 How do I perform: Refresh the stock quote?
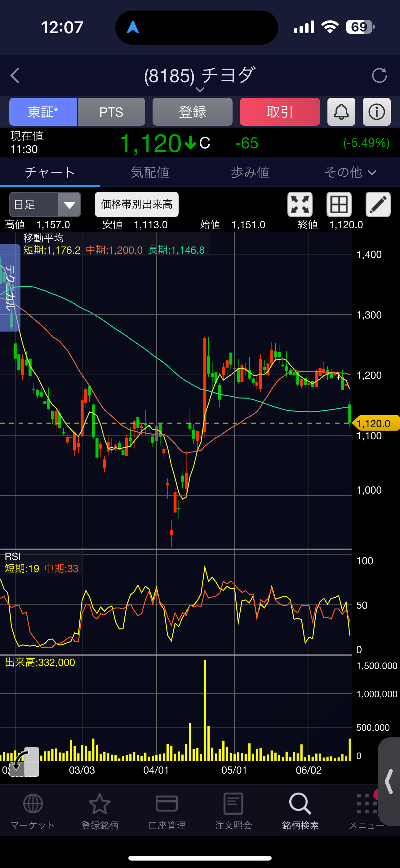pyautogui.click(x=380, y=75)
